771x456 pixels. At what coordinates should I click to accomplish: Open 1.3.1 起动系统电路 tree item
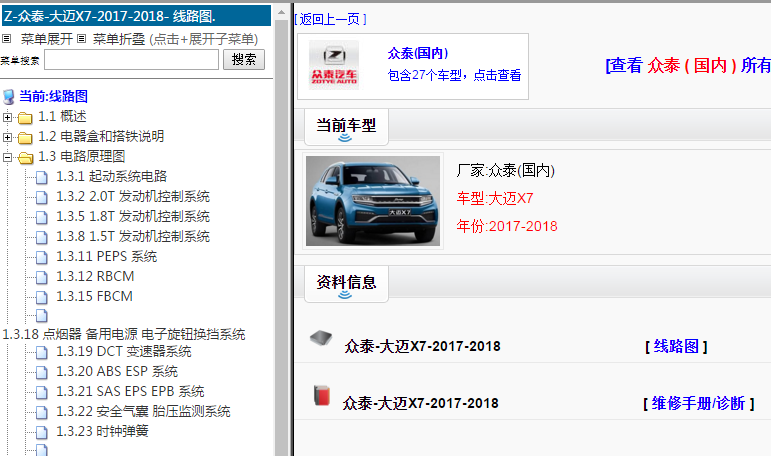click(112, 176)
